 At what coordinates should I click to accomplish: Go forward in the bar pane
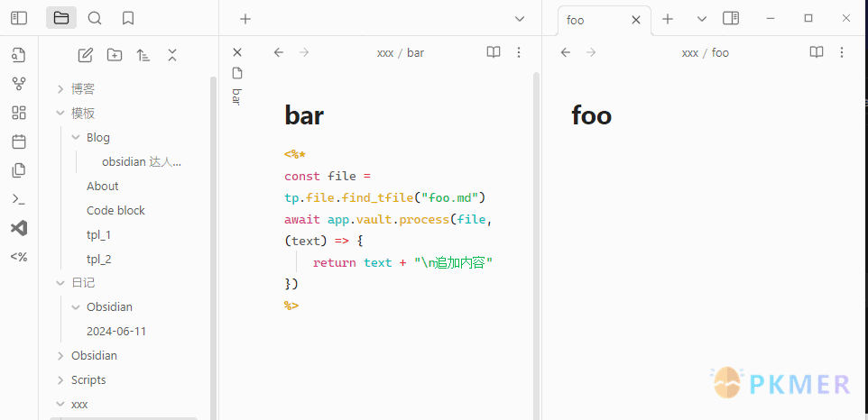pos(304,52)
